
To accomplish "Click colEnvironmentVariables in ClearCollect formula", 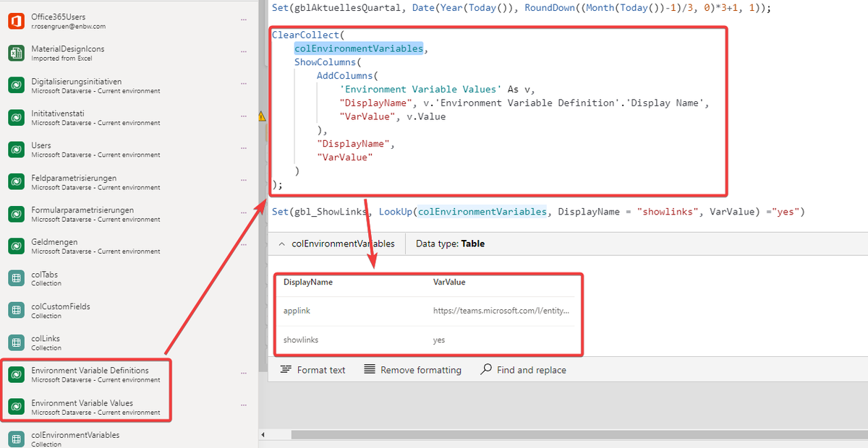I will pos(359,48).
